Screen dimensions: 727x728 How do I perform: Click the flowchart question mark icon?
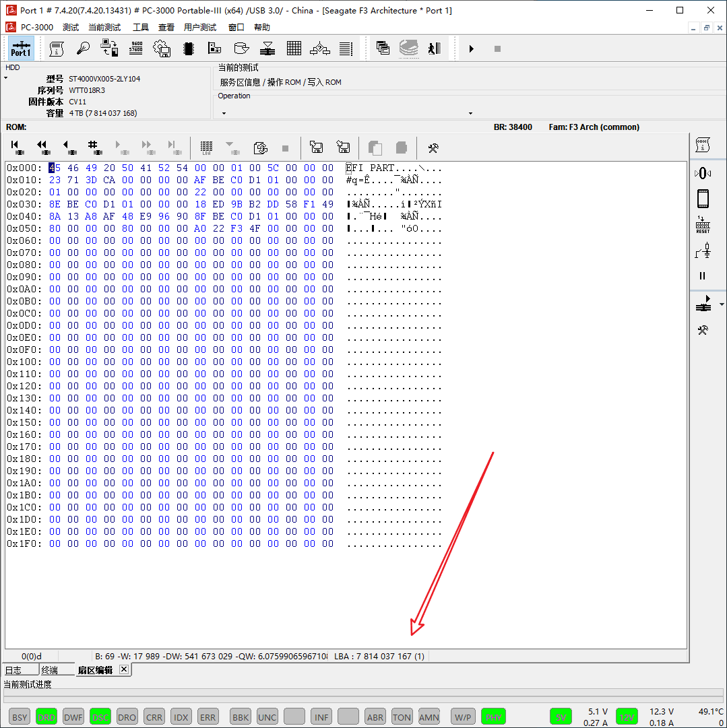(320, 48)
